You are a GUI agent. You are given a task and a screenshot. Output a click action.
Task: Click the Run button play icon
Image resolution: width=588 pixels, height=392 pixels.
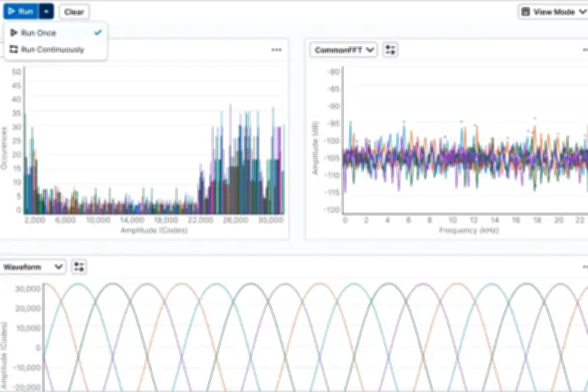[11, 12]
